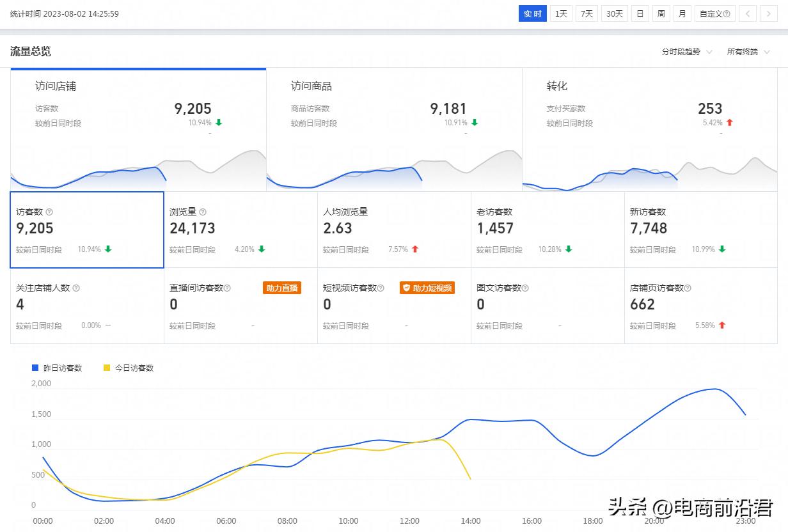788x532 pixels.
Task: Go to next period arrow
Action: tap(769, 13)
